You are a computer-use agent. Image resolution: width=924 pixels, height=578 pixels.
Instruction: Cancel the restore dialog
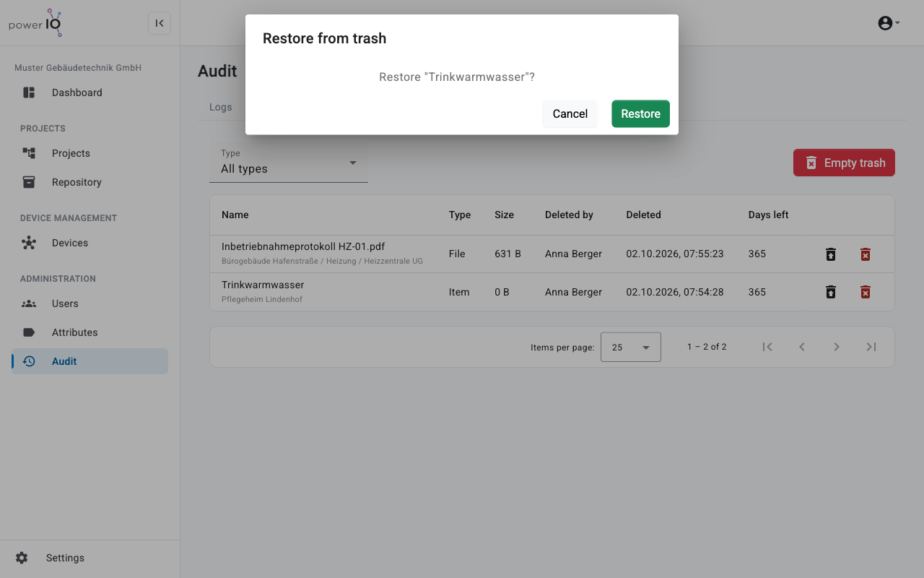tap(570, 113)
